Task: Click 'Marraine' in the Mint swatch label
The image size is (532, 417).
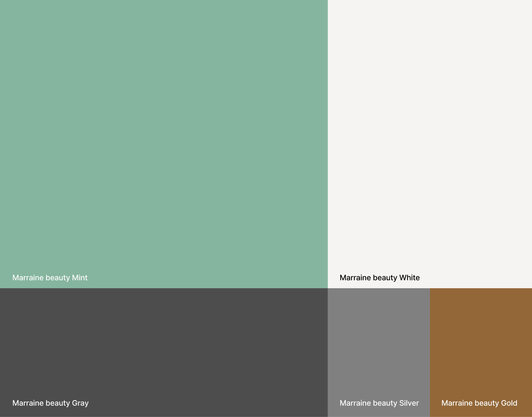Action: pos(28,278)
